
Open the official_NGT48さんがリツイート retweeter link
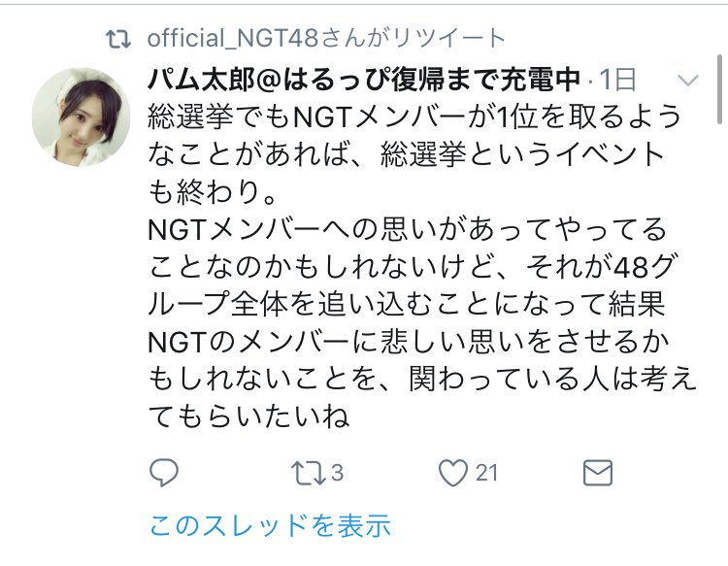point(326,38)
